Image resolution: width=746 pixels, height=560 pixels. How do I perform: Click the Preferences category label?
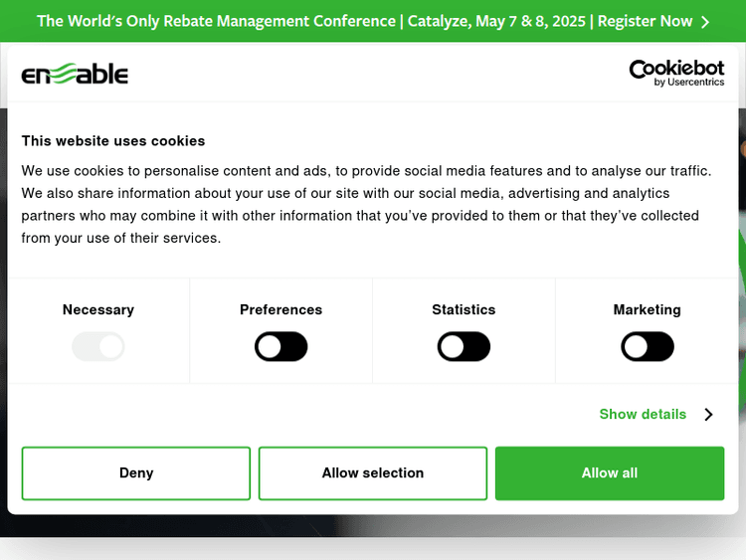tap(281, 309)
